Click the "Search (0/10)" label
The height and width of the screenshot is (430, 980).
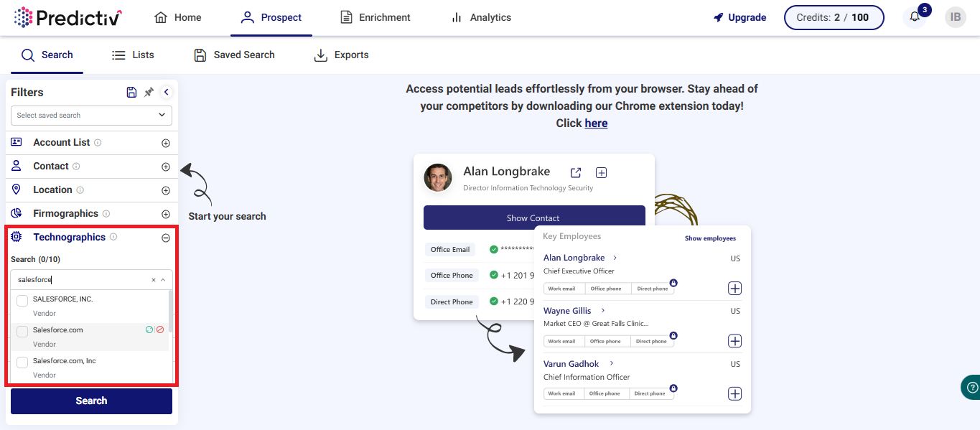pyautogui.click(x=35, y=259)
